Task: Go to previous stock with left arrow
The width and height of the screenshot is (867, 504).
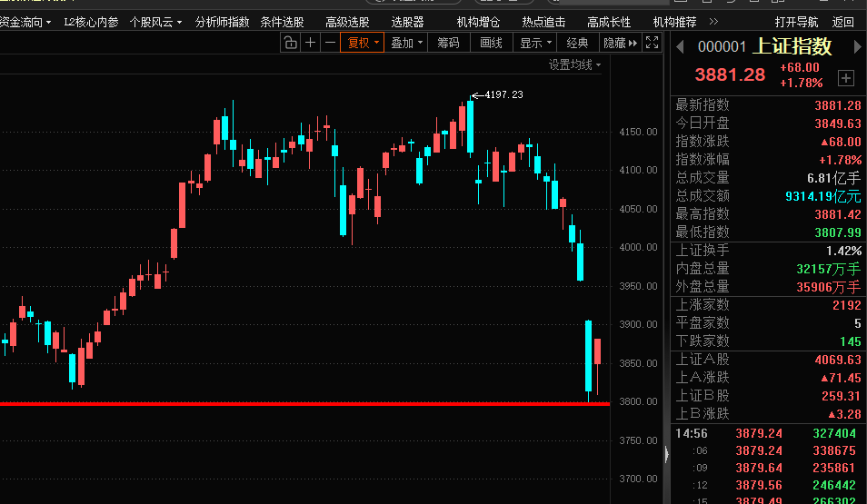Action: [680, 47]
